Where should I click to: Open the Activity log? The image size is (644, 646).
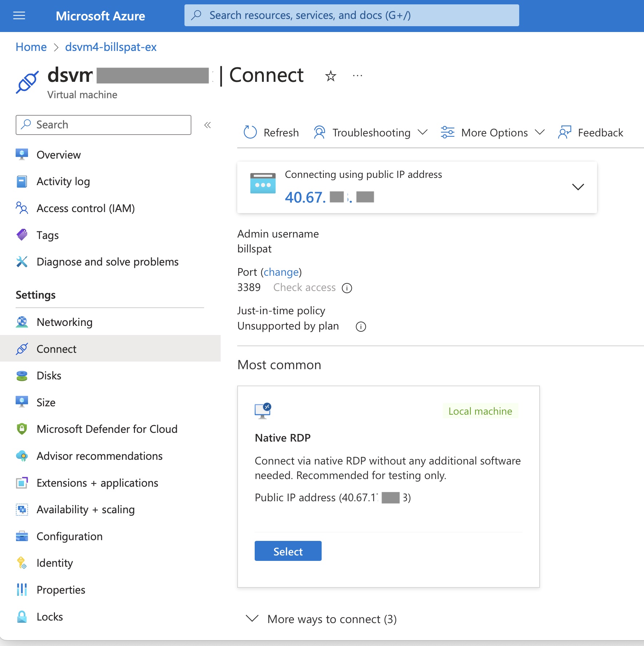coord(63,182)
